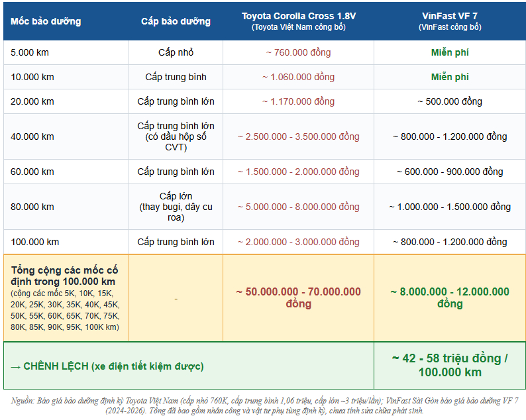Screen dimensions: 526x420
Task: Select 'Cấp trung bình lớn' in 100.000 km row
Action: click(x=176, y=242)
